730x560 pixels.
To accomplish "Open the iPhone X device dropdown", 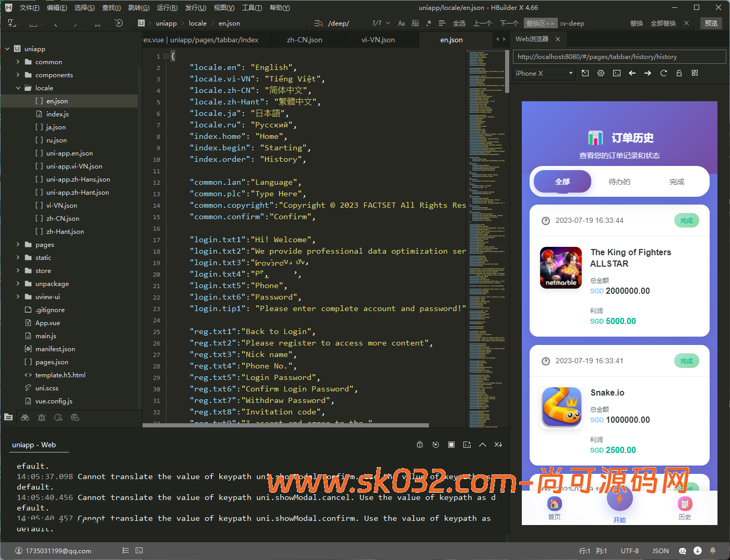I will pyautogui.click(x=544, y=74).
